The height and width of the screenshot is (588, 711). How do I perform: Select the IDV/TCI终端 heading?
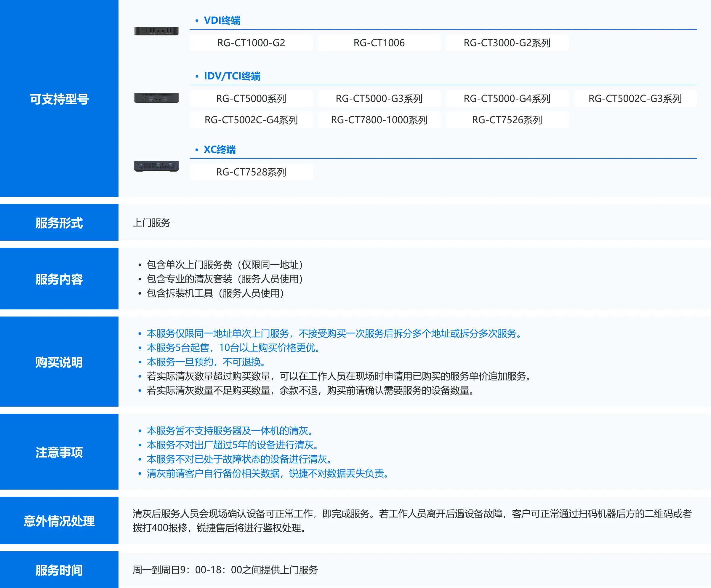(232, 76)
